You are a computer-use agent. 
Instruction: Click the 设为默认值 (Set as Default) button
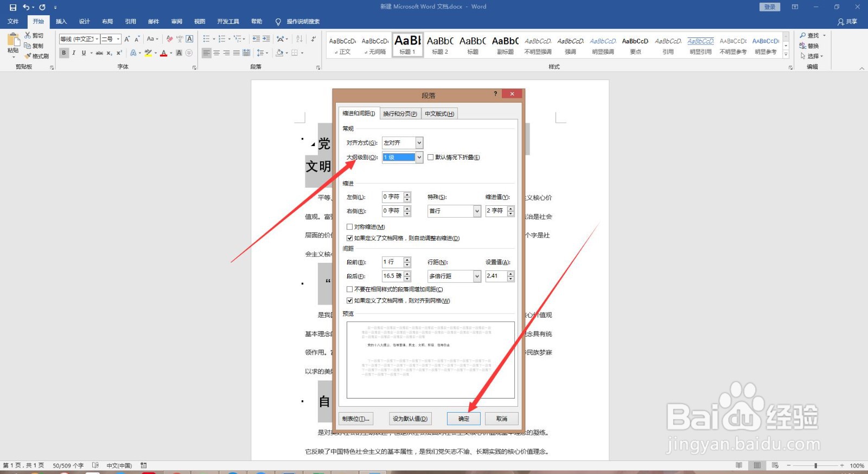pos(410,419)
